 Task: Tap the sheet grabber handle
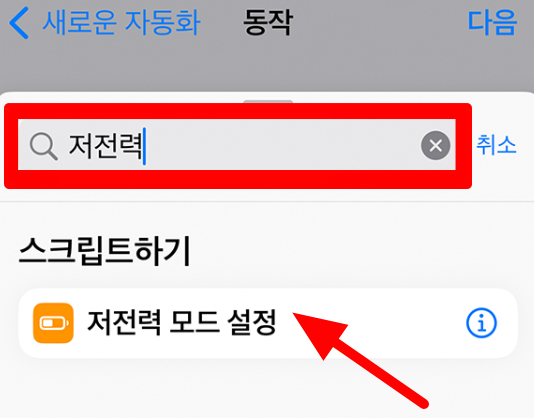268,102
